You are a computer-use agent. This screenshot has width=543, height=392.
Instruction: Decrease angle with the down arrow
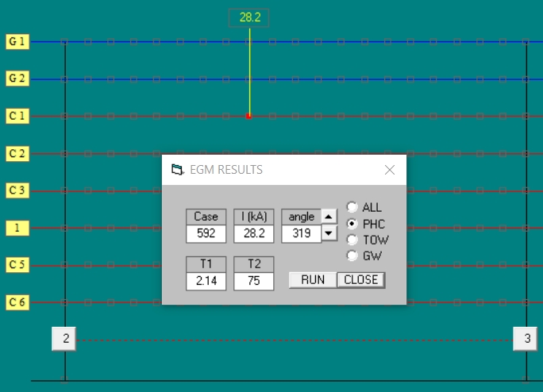329,233
